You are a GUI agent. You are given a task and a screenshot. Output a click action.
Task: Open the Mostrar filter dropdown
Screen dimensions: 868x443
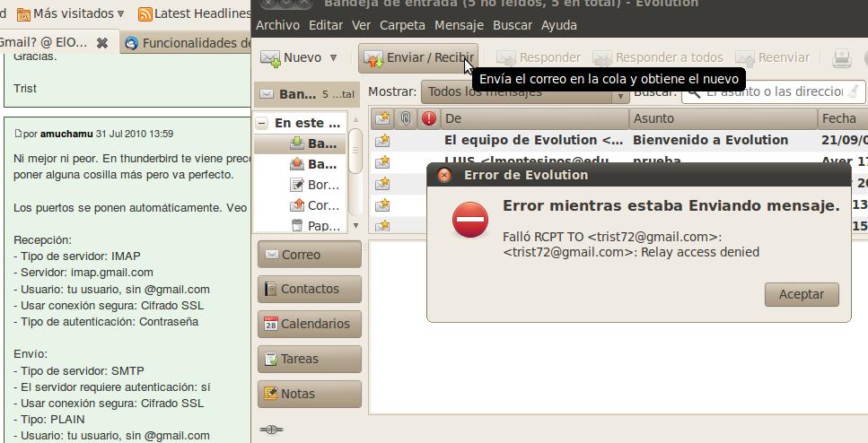coord(525,91)
